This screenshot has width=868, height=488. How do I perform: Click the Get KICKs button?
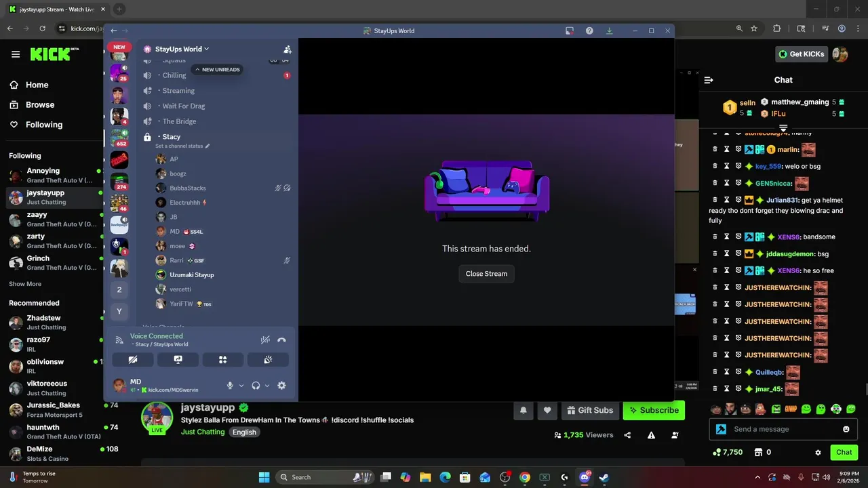pos(802,54)
